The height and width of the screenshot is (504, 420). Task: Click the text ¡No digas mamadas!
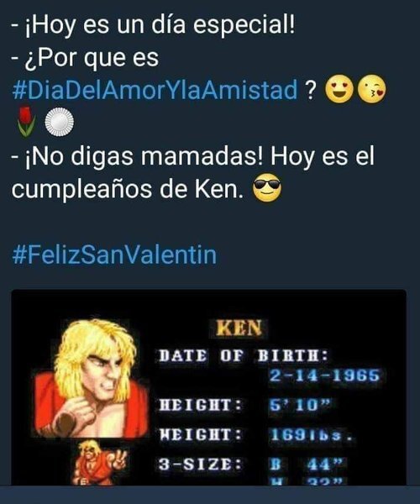[144, 157]
